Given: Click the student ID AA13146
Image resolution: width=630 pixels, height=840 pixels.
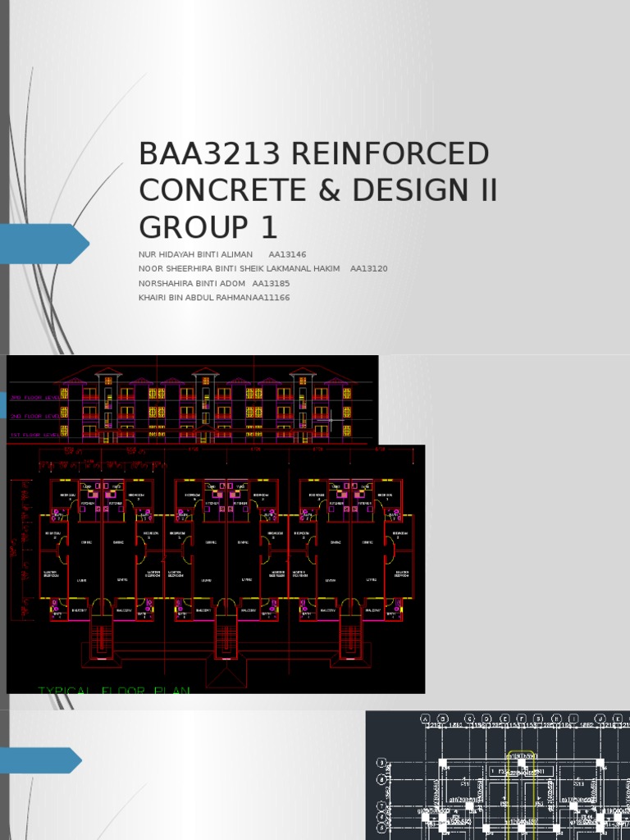Looking at the screenshot, I should [x=287, y=254].
